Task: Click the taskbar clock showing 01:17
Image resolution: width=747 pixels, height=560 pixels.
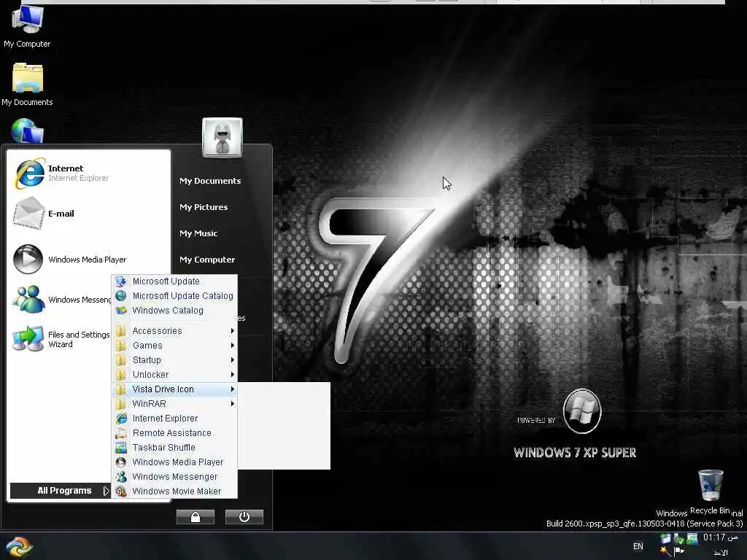Action: 720,537
